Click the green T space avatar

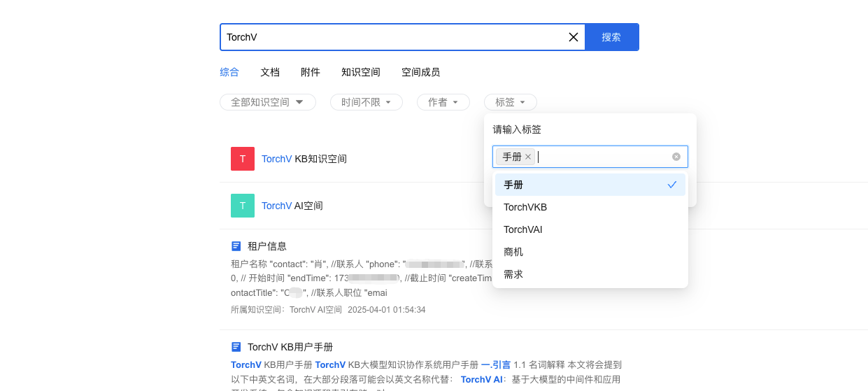coord(243,206)
